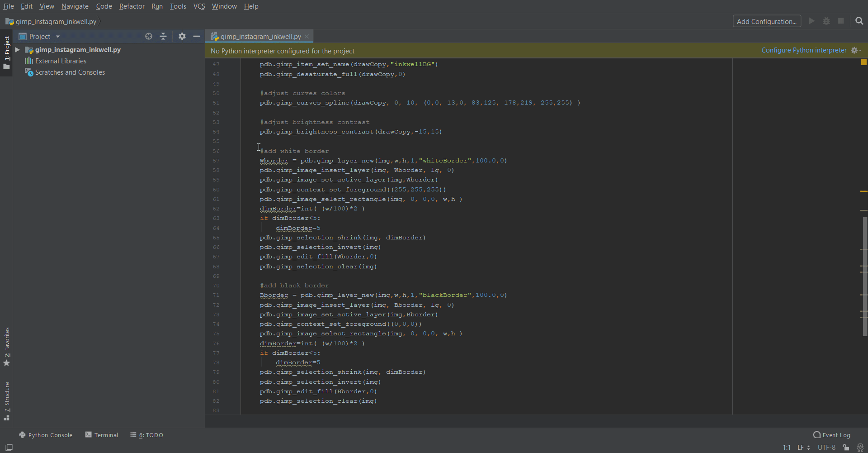Click line number 71 in the gutter
The width and height of the screenshot is (868, 453).
[x=216, y=295]
